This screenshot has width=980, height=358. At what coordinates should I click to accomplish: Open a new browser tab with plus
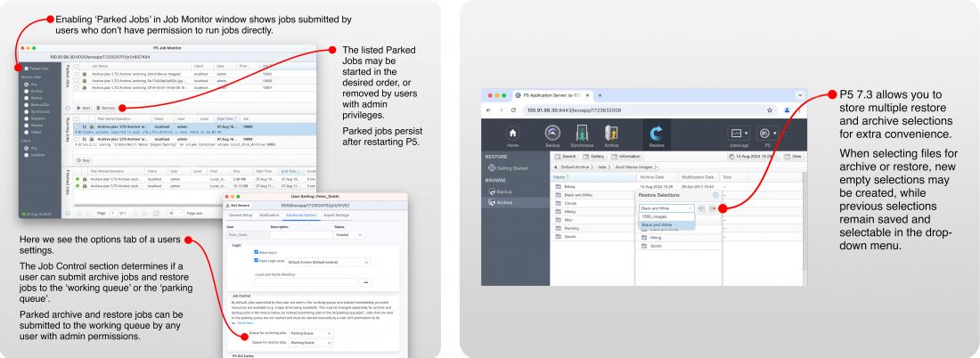point(600,95)
